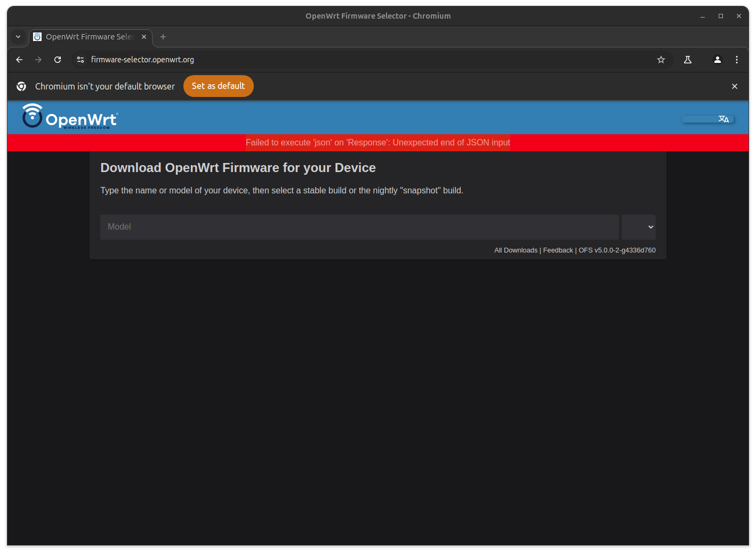The height and width of the screenshot is (554, 756).
Task: Click the Set as default button
Action: (219, 86)
